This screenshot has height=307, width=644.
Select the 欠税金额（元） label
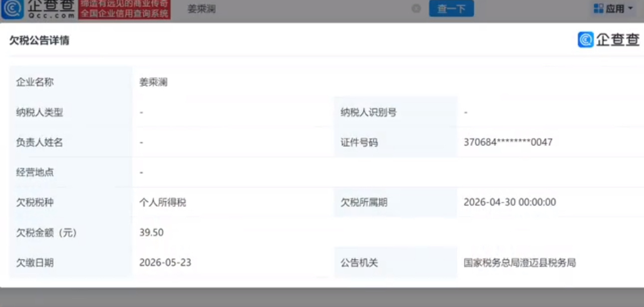click(46, 232)
